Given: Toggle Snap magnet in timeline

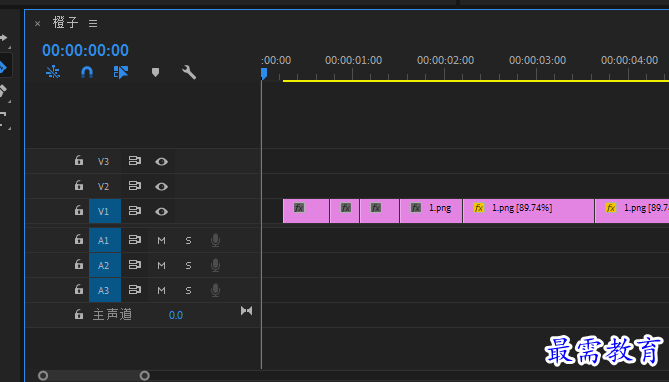Looking at the screenshot, I should point(87,72).
